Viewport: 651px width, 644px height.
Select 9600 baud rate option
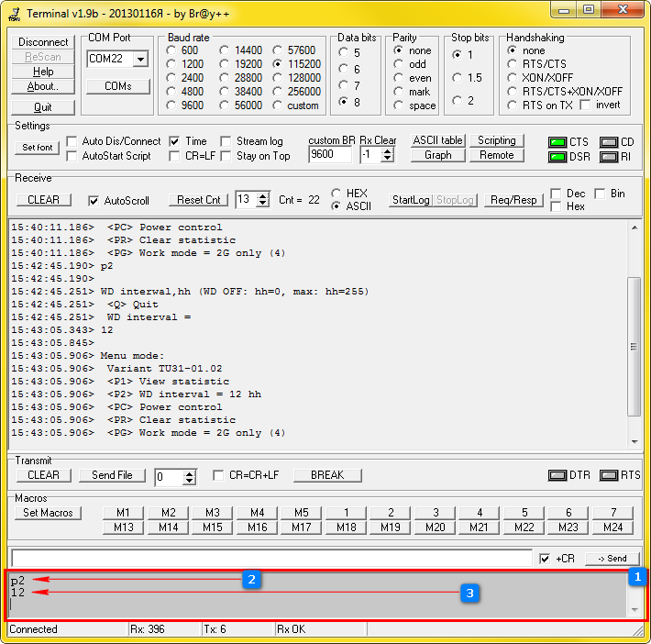171,105
